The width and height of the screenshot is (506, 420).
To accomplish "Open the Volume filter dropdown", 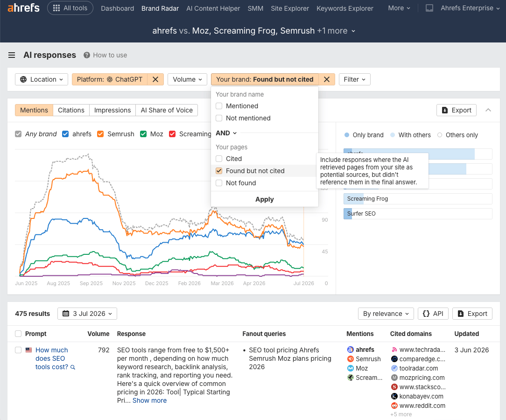I will pos(187,79).
